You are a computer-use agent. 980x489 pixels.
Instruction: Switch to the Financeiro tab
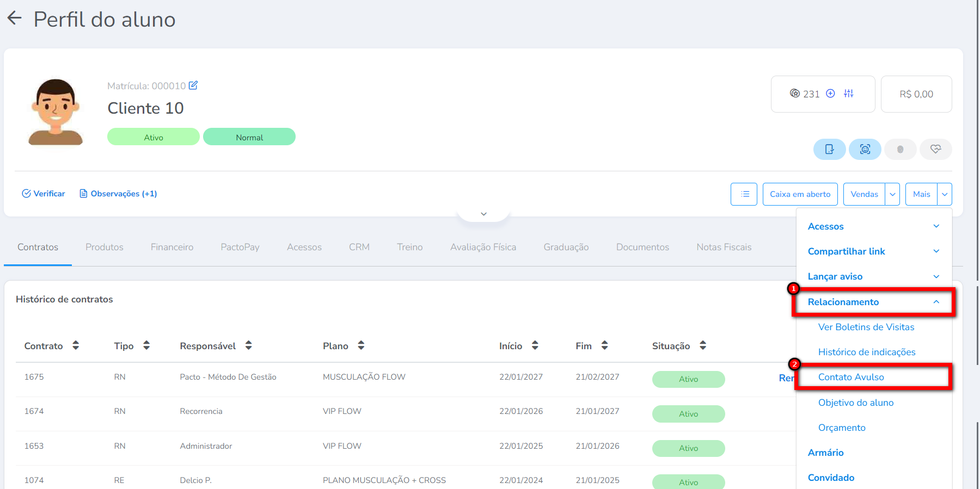[x=172, y=247]
